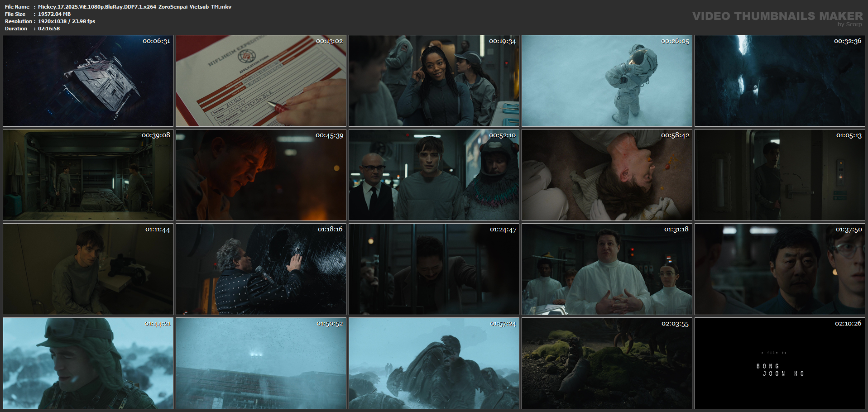Open the thumbnail timestamped 01:37:50

pyautogui.click(x=780, y=269)
